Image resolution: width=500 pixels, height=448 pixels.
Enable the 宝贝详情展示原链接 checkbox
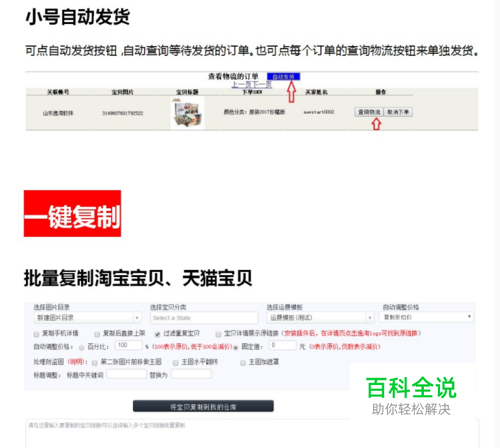tap(218, 334)
